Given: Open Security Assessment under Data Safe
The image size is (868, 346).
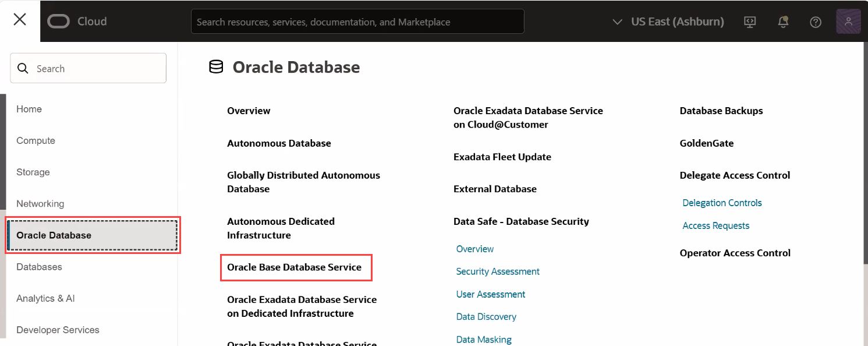Looking at the screenshot, I should point(498,271).
